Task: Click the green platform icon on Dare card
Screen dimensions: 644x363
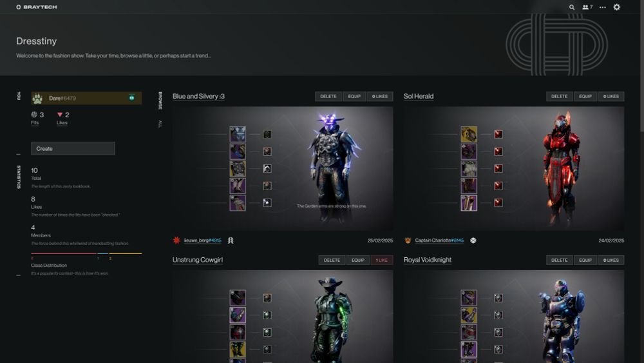Action: [131, 98]
